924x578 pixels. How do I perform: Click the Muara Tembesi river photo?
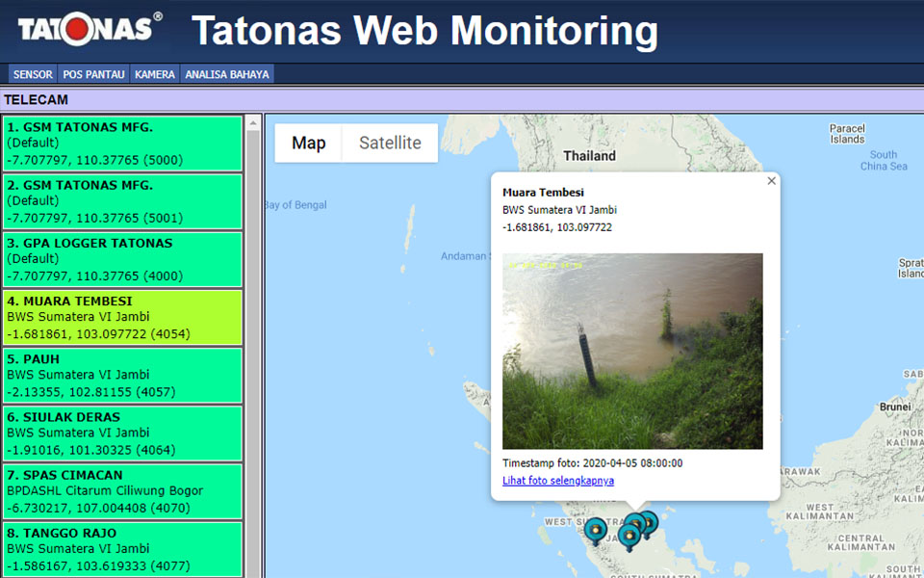pos(632,351)
